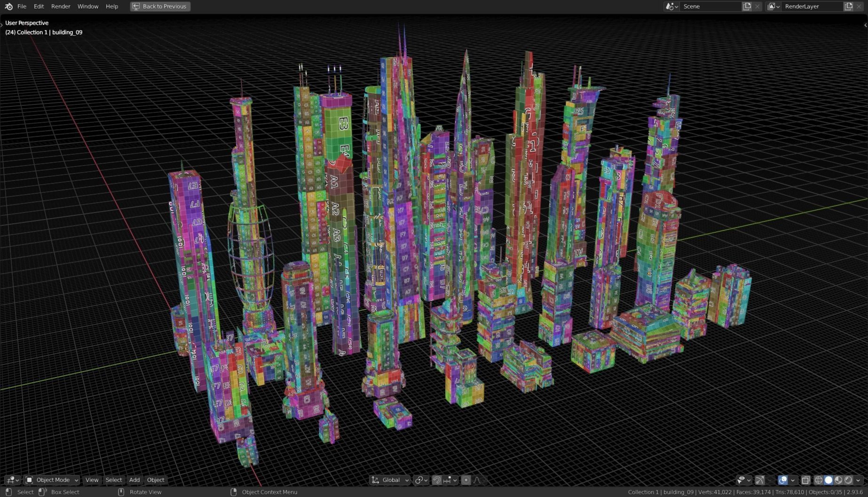Open the Global transform orientation dropdown
The height and width of the screenshot is (497, 868).
coord(390,480)
